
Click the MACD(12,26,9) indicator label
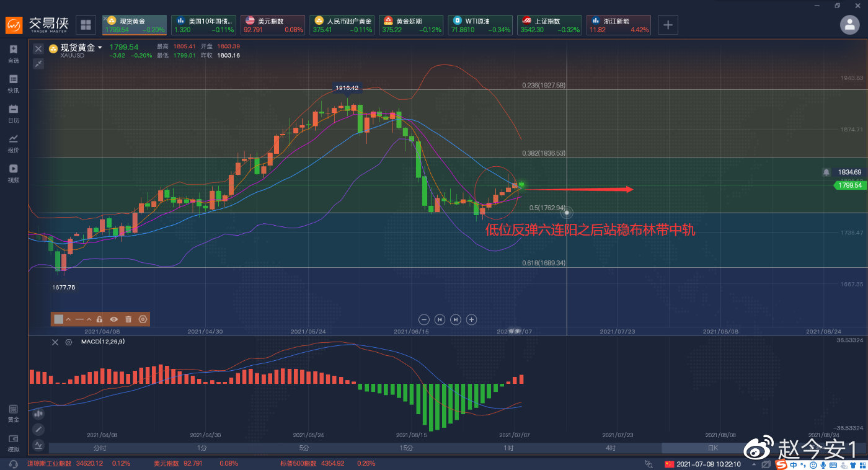pos(103,342)
